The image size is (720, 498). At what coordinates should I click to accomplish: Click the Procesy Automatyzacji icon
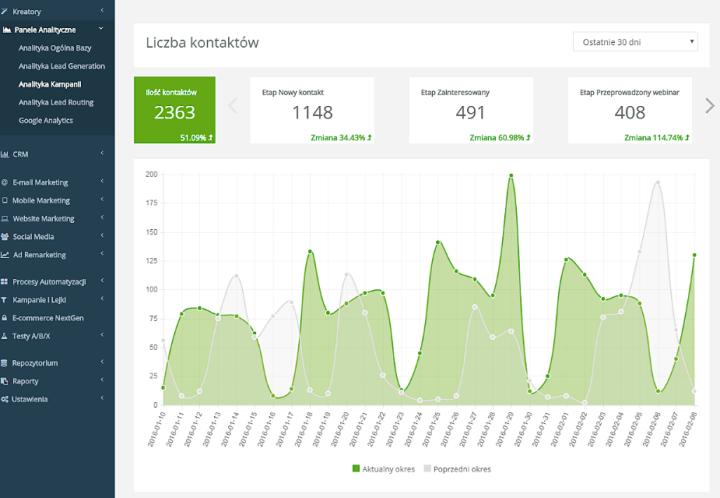pos(5,282)
